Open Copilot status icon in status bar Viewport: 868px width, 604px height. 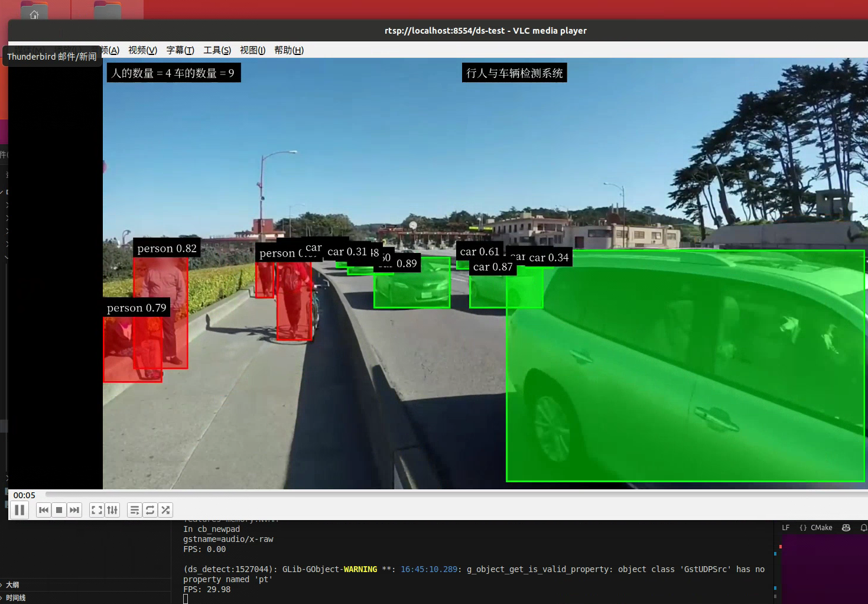pos(846,528)
